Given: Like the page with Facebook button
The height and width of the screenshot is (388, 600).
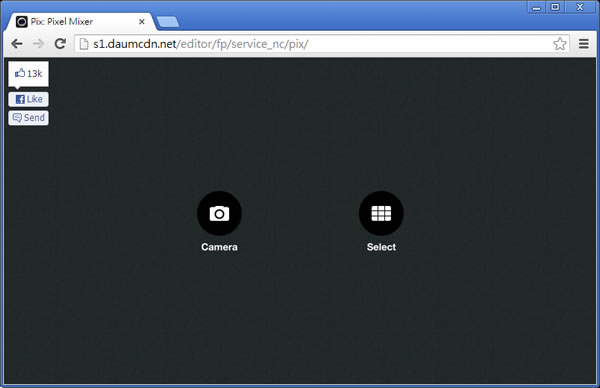Looking at the screenshot, I should 29,99.
